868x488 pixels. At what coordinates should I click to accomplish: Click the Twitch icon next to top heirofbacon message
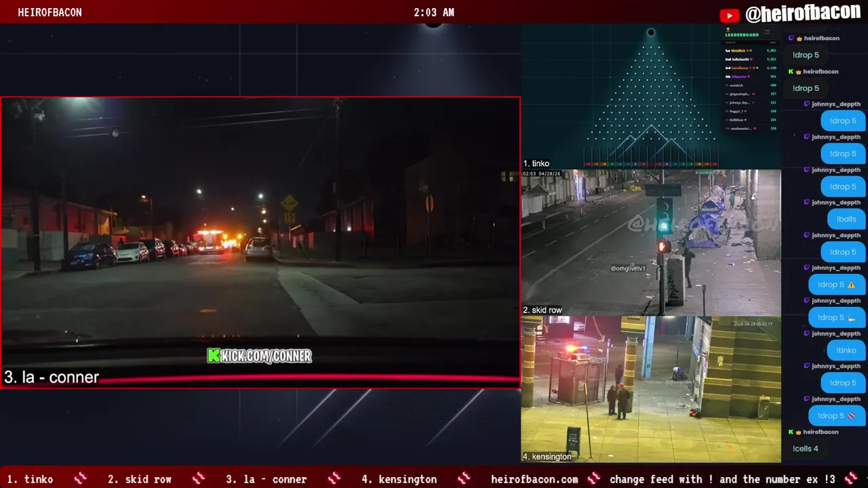tap(791, 39)
